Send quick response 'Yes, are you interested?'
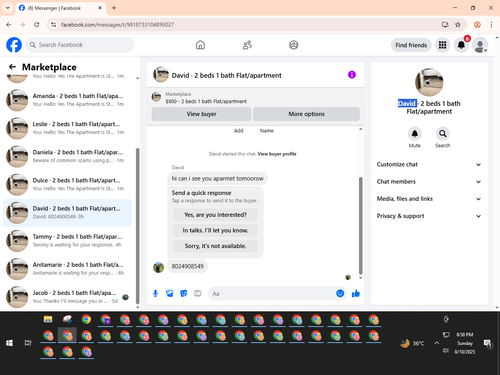This screenshot has width=500, height=375. (215, 215)
